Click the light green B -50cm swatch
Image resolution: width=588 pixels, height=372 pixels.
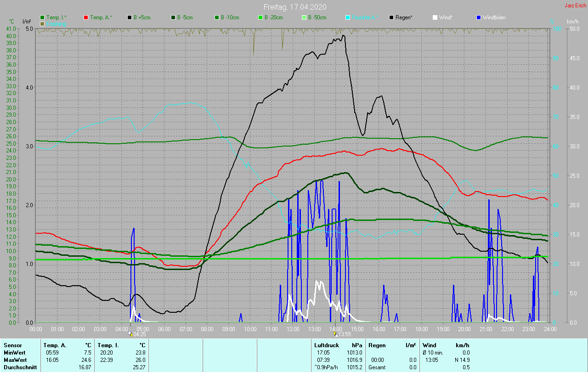click(304, 17)
